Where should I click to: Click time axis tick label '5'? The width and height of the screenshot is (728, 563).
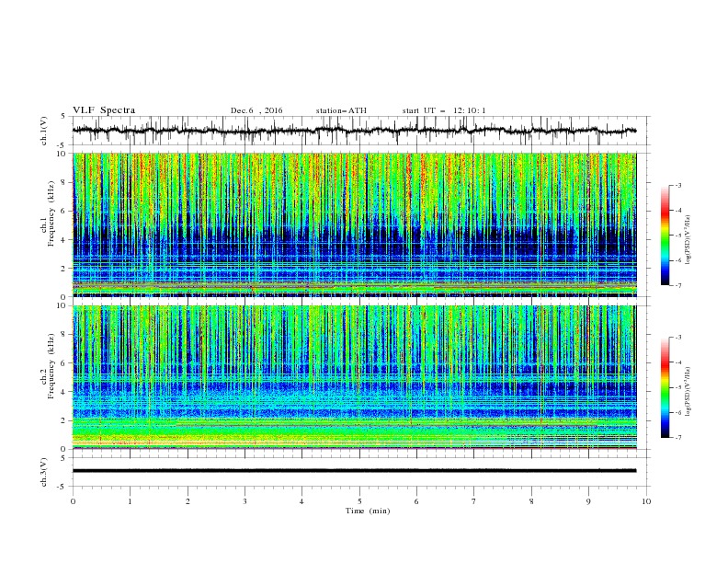point(359,501)
